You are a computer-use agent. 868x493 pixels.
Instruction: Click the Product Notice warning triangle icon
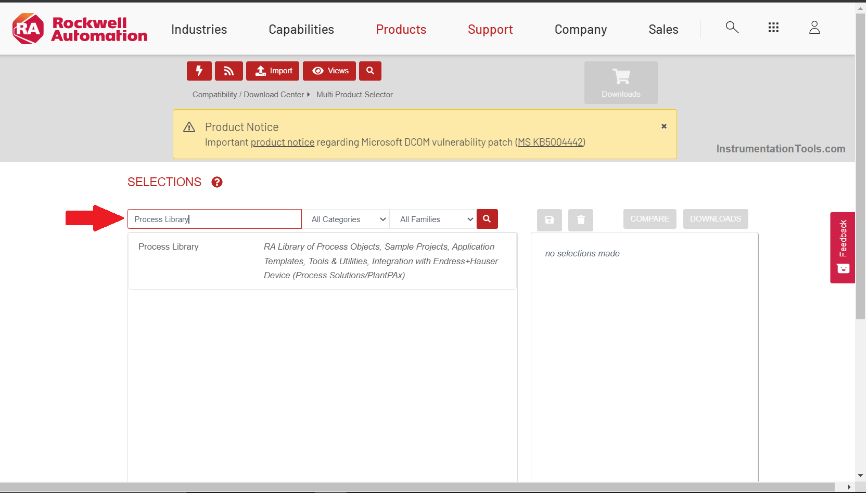pos(189,127)
